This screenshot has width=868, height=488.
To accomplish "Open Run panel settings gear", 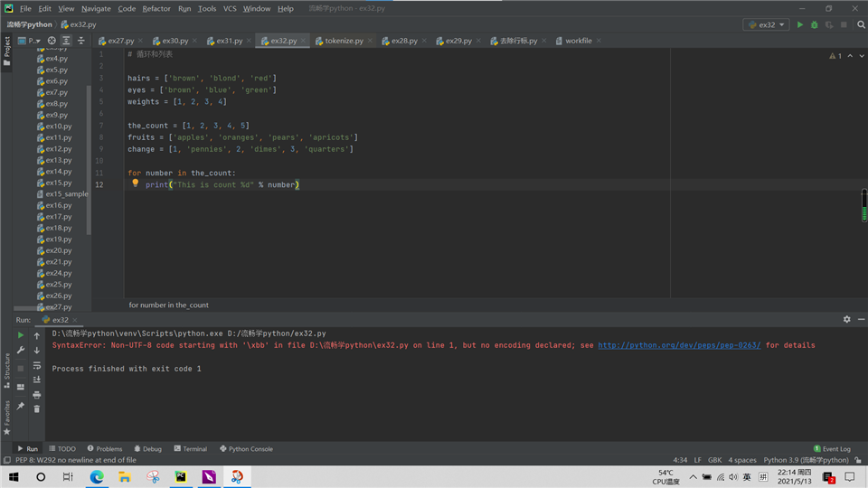I will point(846,319).
